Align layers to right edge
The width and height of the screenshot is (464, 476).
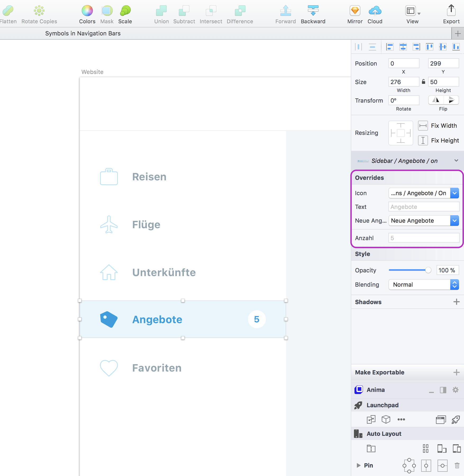point(416,47)
